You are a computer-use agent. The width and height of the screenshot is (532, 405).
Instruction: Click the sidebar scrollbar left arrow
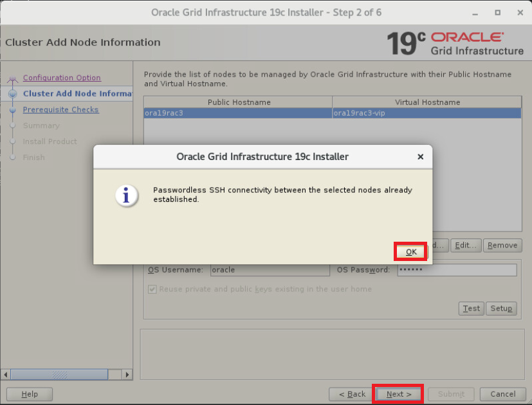[5, 375]
